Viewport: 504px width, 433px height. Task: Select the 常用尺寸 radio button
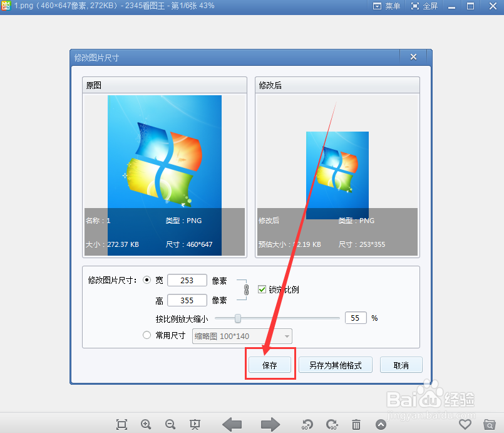click(147, 335)
